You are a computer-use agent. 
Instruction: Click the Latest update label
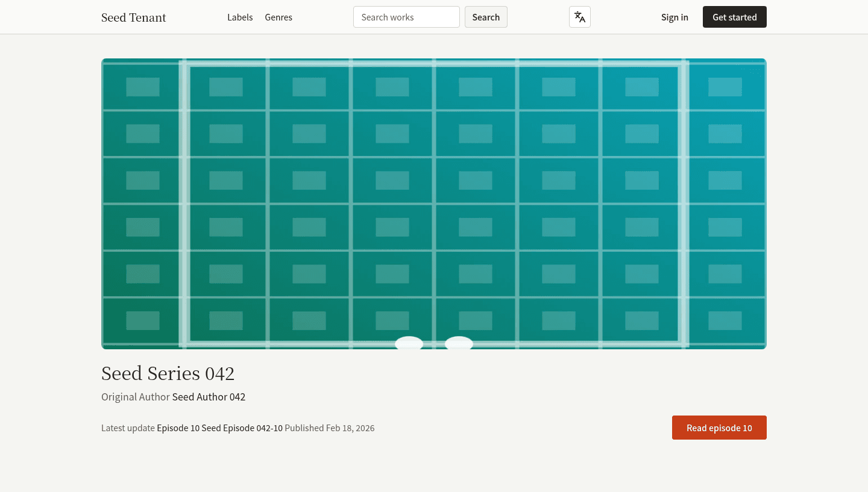coord(128,428)
